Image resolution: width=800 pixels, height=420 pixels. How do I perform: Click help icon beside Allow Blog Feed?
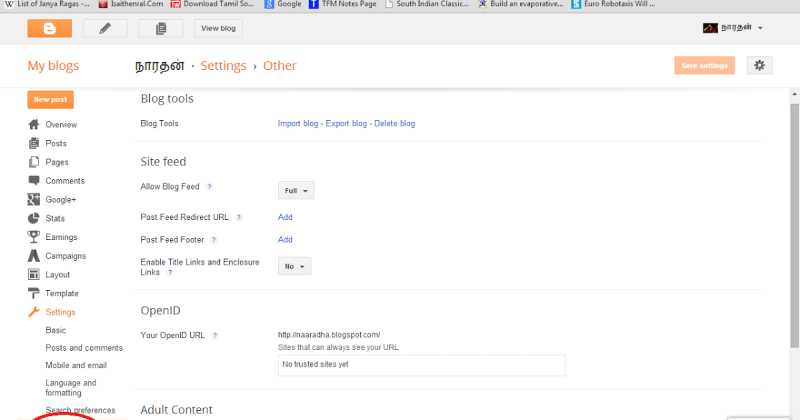[x=209, y=187]
